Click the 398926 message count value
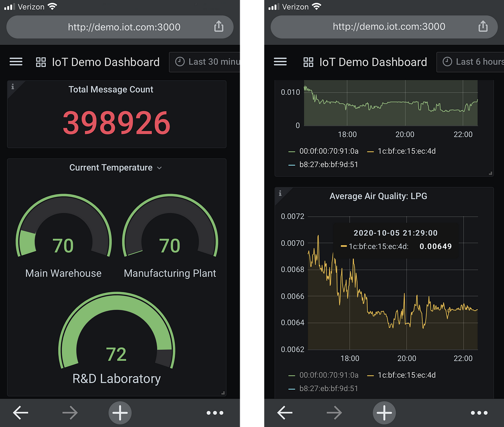The image size is (504, 427). 117,123
